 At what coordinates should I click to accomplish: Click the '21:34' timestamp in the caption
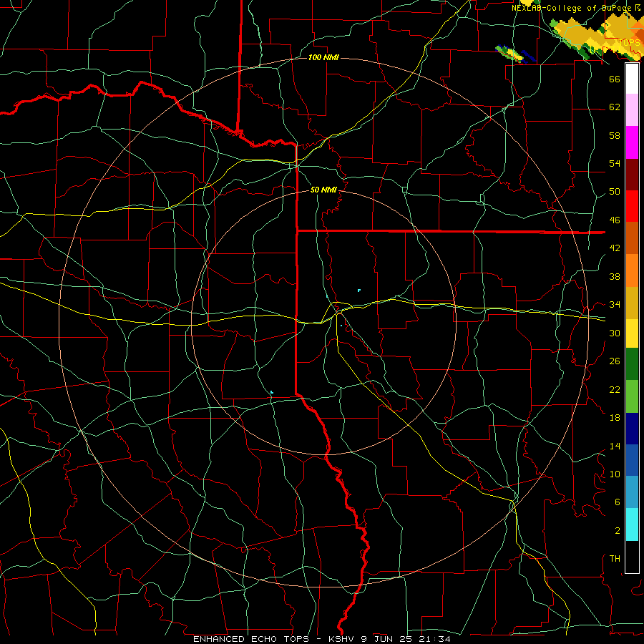click(x=434, y=639)
